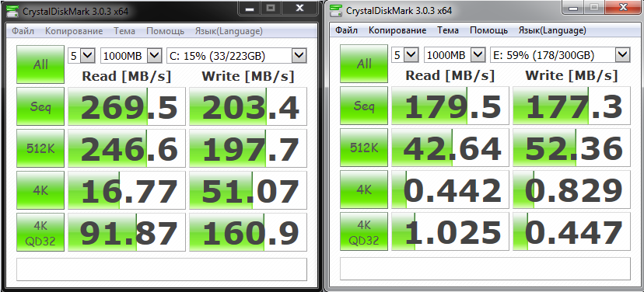The width and height of the screenshot is (644, 292).
Task: Run All tests in the left window
Action: point(40,64)
